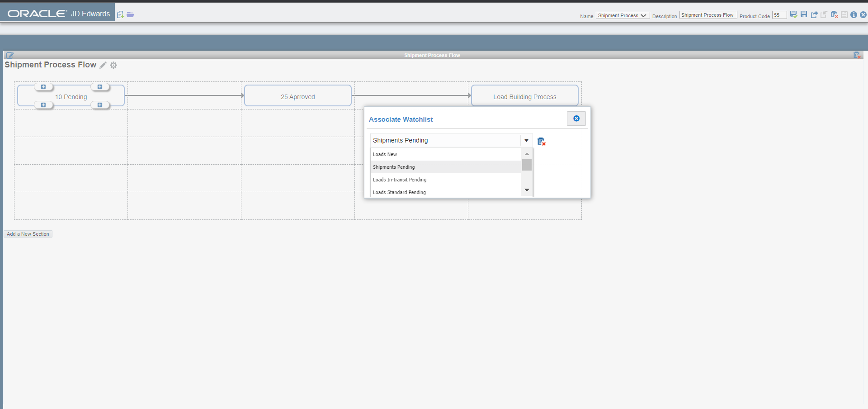Image resolution: width=868 pixels, height=409 pixels.
Task: Click the edit icon on the section header bar
Action: (x=10, y=55)
